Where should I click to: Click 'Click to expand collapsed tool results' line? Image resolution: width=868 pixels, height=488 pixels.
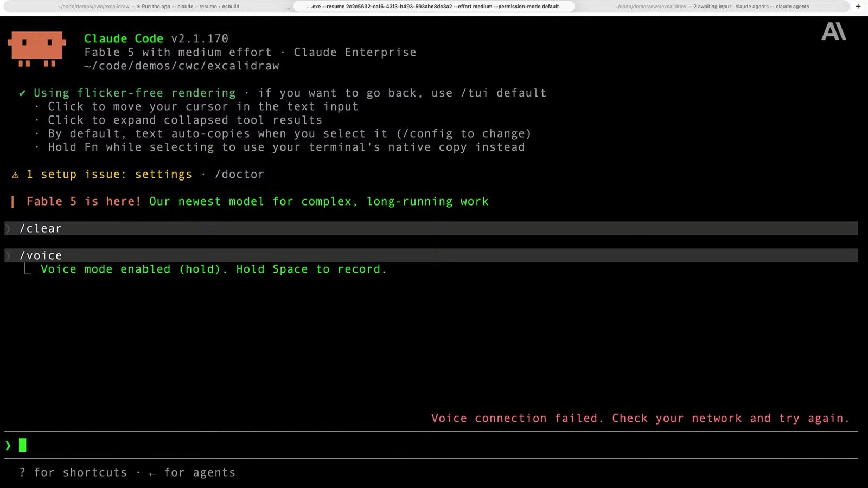click(x=185, y=120)
